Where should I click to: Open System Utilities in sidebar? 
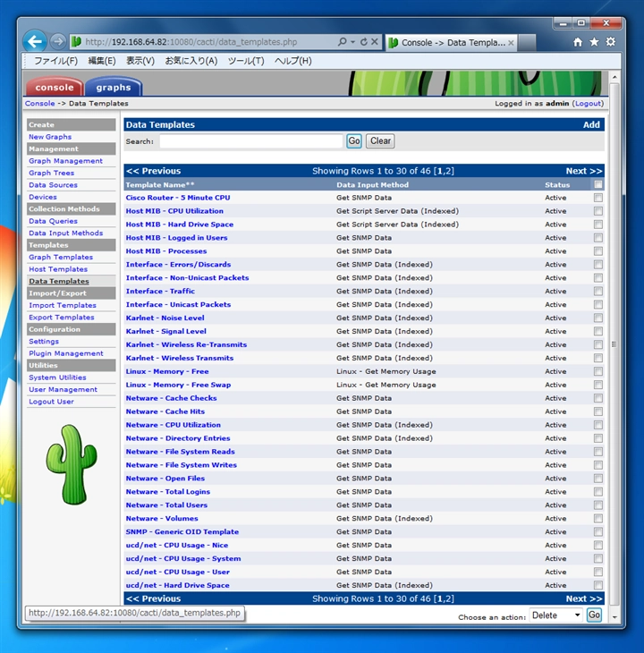[x=57, y=377]
